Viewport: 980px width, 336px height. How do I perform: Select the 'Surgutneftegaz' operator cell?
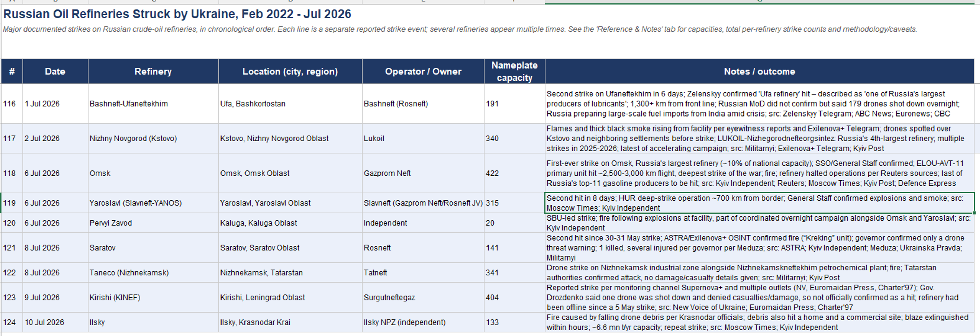click(x=423, y=297)
